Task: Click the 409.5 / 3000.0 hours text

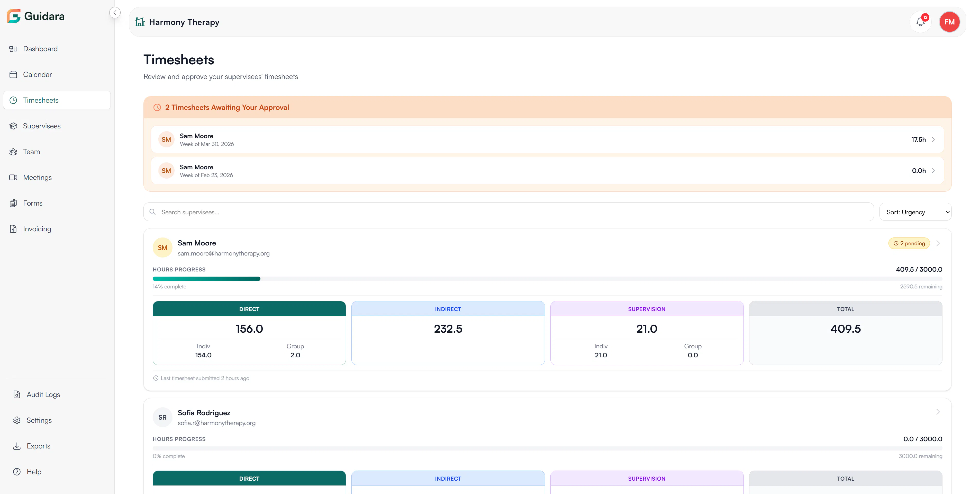Action: (x=919, y=269)
